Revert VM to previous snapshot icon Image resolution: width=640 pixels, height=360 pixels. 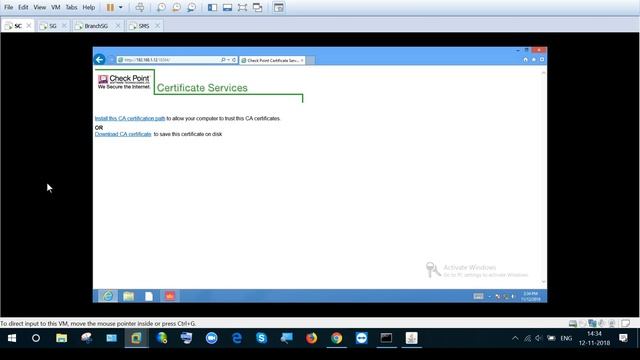tap(176, 7)
